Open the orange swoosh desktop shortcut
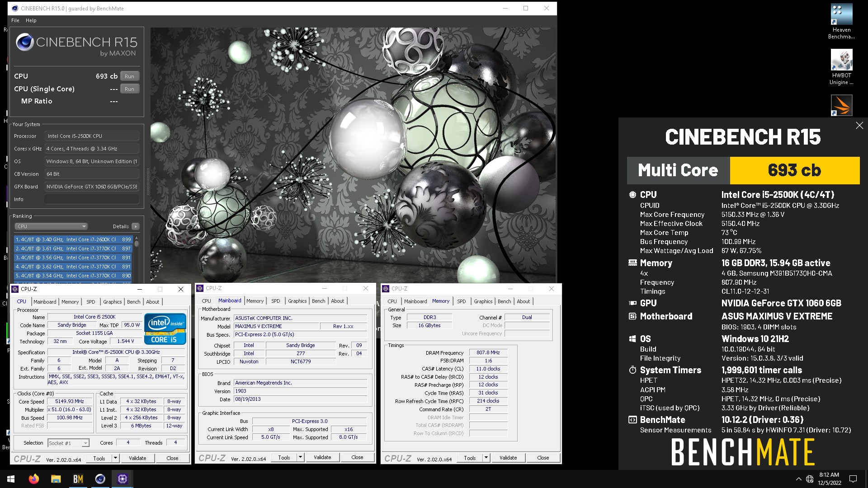The height and width of the screenshot is (488, 868). [841, 105]
